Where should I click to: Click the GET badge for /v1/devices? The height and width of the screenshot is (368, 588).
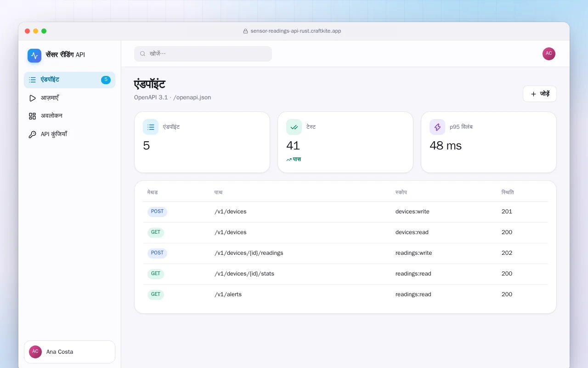(156, 233)
